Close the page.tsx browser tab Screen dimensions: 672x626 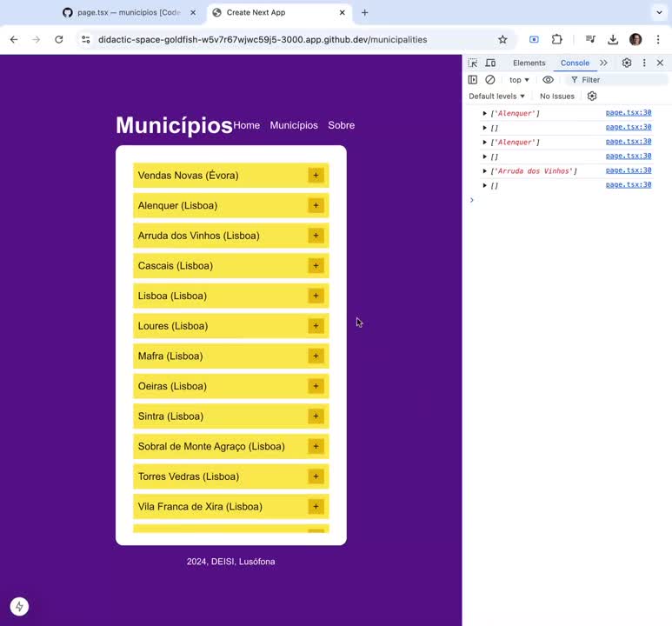tap(193, 13)
